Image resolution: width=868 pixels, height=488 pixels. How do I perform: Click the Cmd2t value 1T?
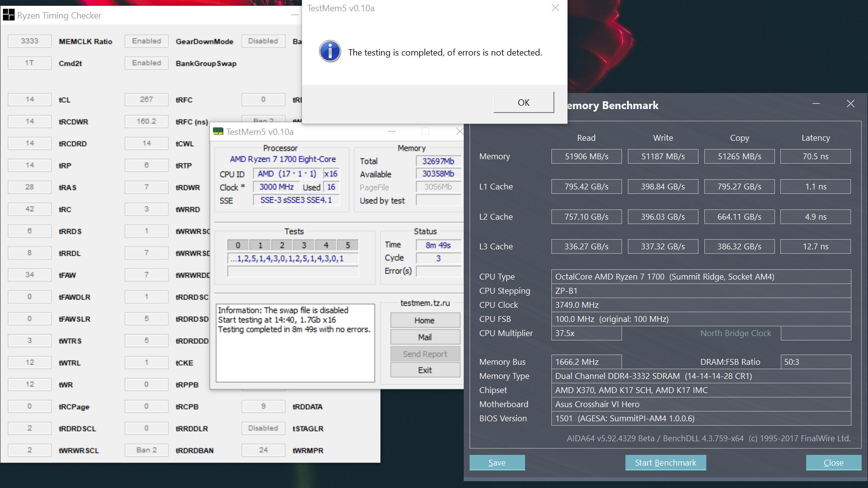(x=30, y=63)
